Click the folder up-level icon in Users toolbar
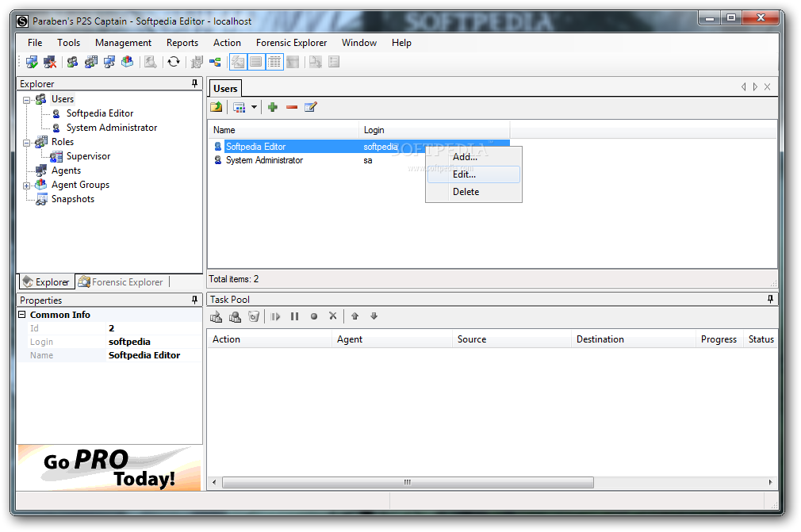 216,107
